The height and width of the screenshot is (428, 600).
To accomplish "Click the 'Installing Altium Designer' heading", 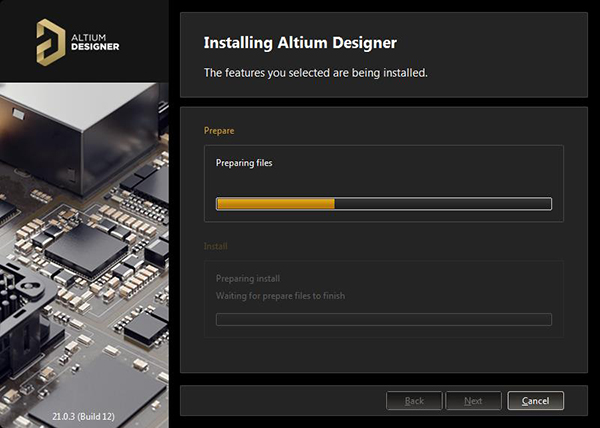I will [x=300, y=42].
